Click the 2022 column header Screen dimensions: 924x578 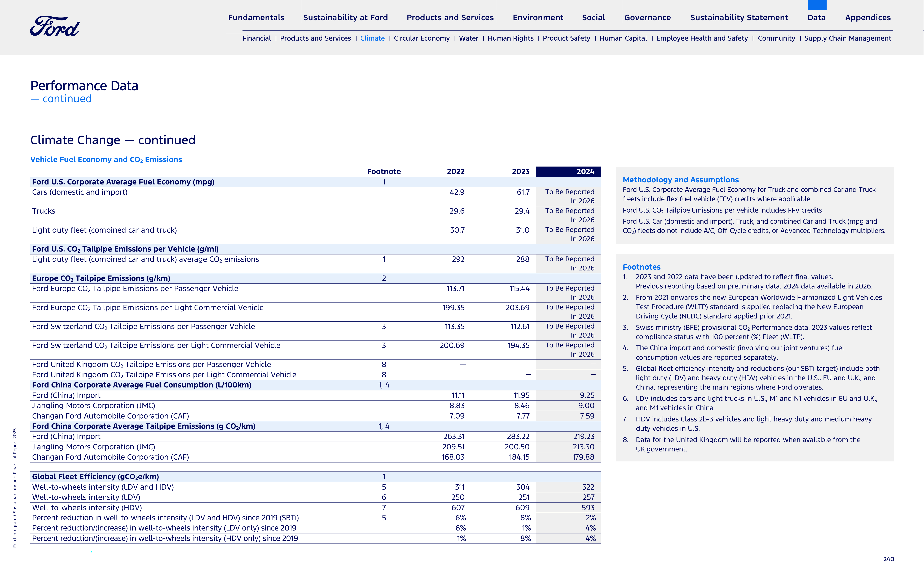[x=456, y=172]
